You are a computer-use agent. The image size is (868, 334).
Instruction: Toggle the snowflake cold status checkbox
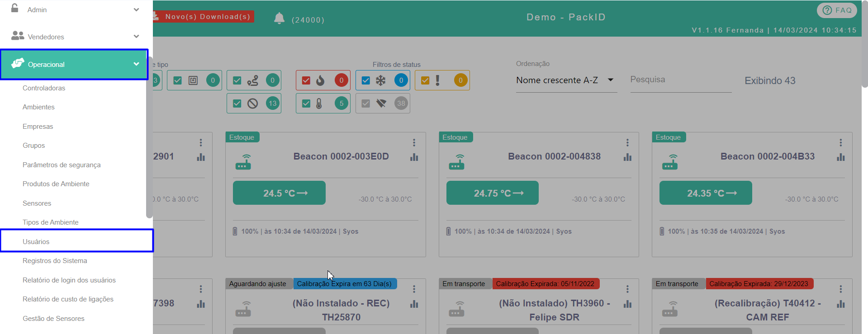point(366,80)
